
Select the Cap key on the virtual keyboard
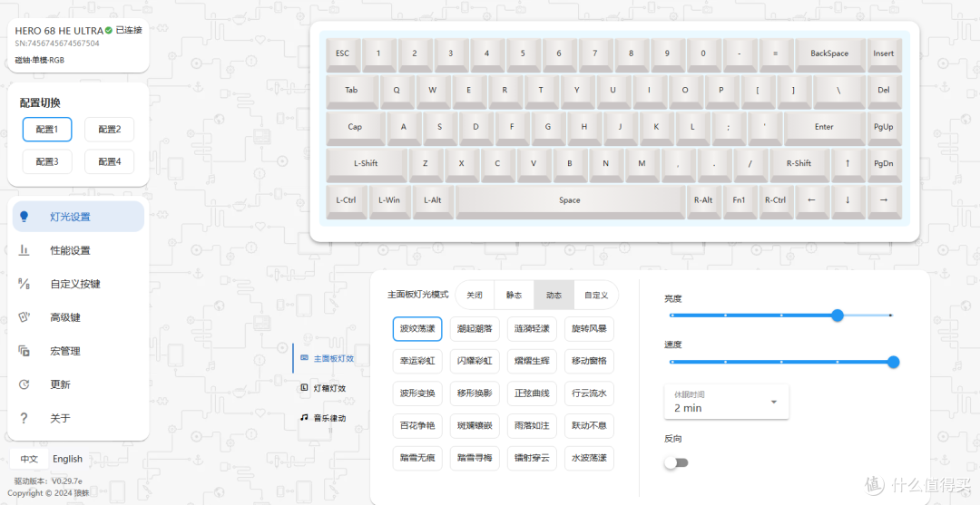355,127
